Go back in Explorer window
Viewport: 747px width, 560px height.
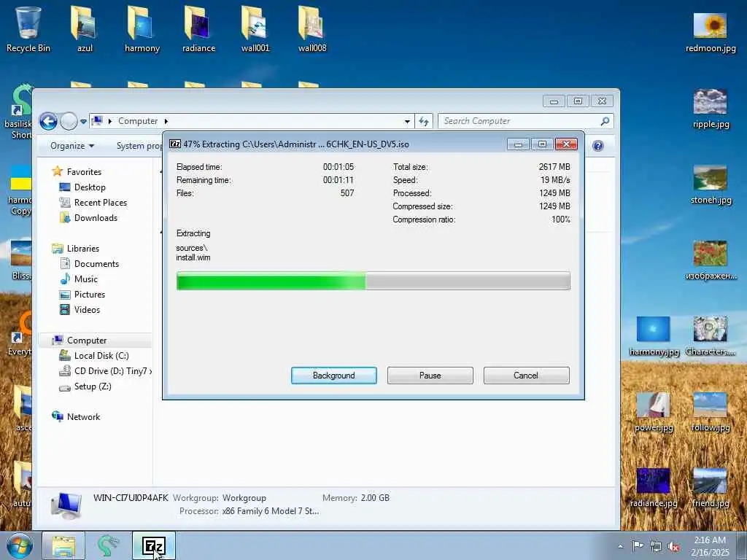[48, 122]
